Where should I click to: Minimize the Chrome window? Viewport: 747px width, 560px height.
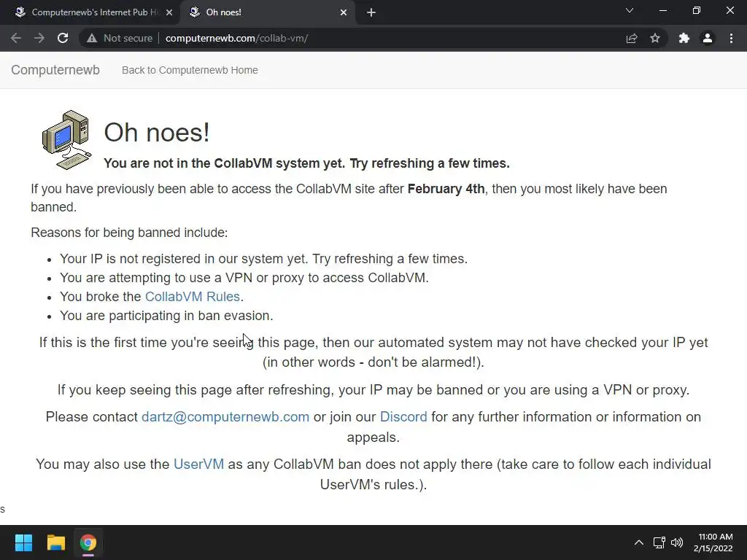pos(662,10)
